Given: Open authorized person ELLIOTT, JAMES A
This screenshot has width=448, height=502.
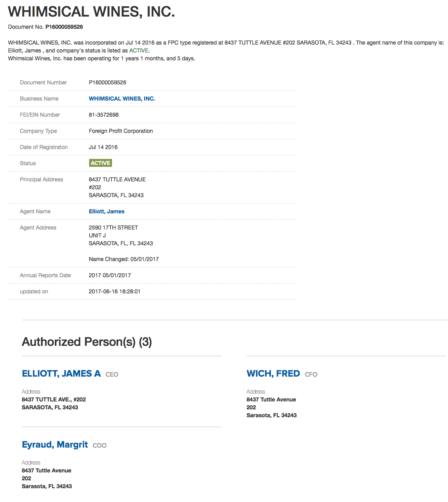Looking at the screenshot, I should (61, 373).
